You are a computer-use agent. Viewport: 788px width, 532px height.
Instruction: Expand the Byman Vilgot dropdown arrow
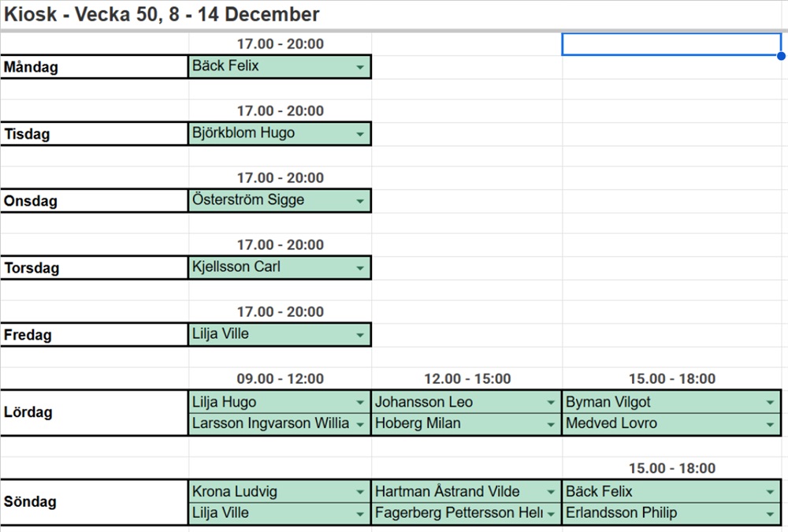(771, 403)
